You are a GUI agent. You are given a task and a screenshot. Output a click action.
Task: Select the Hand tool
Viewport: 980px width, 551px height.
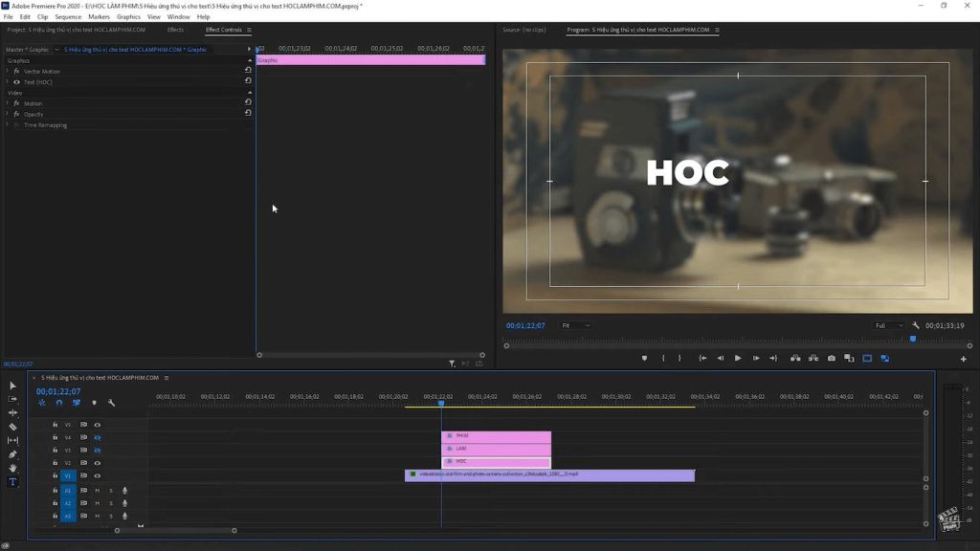point(12,469)
